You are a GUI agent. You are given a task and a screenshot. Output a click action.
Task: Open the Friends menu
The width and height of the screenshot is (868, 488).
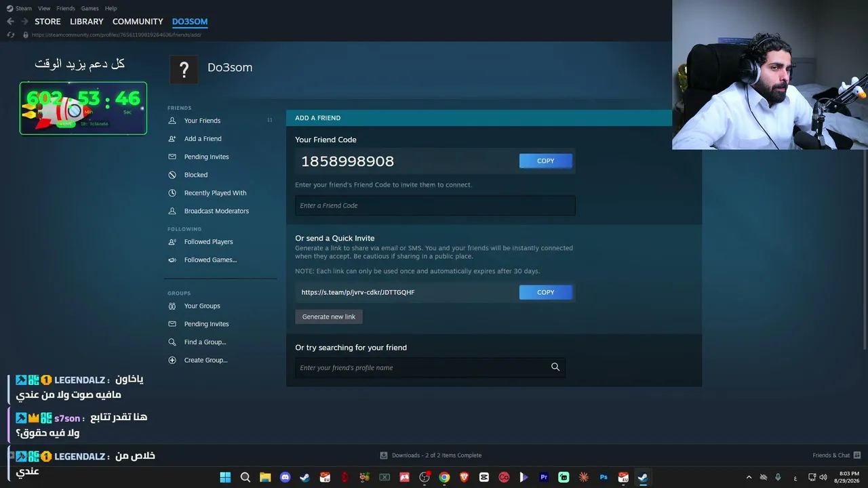[x=66, y=8]
